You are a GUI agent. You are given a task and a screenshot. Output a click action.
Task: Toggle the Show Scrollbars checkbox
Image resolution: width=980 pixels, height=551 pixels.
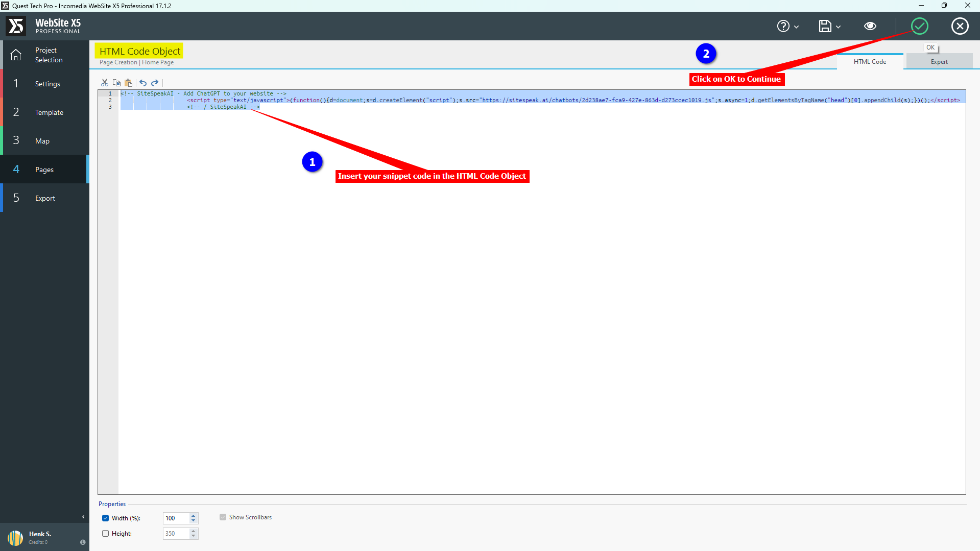pyautogui.click(x=223, y=517)
